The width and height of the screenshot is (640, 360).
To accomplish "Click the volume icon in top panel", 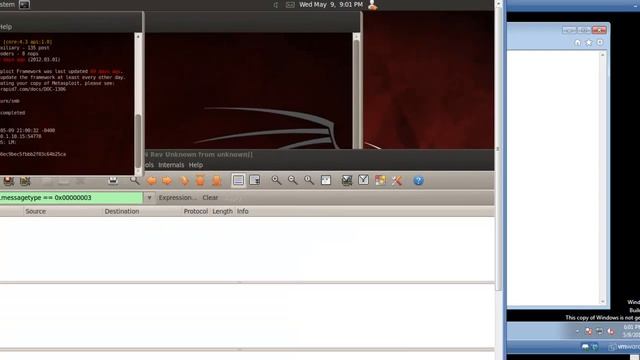I will coord(276,5).
